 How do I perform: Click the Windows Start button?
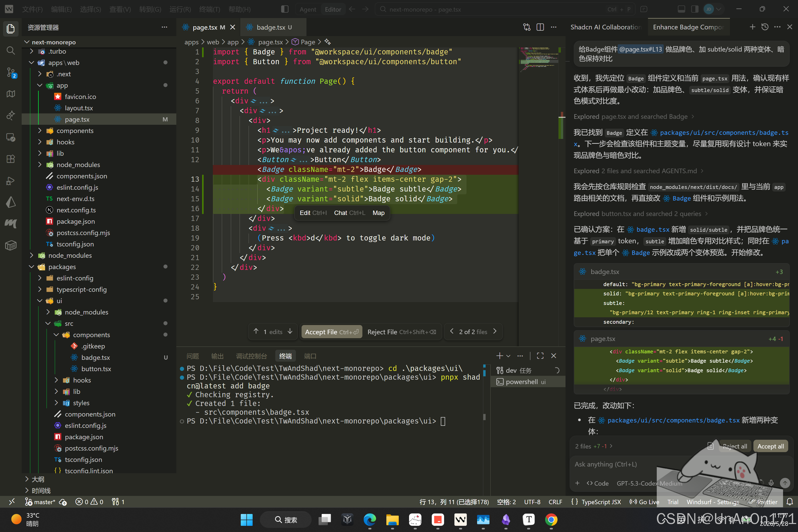pyautogui.click(x=247, y=519)
